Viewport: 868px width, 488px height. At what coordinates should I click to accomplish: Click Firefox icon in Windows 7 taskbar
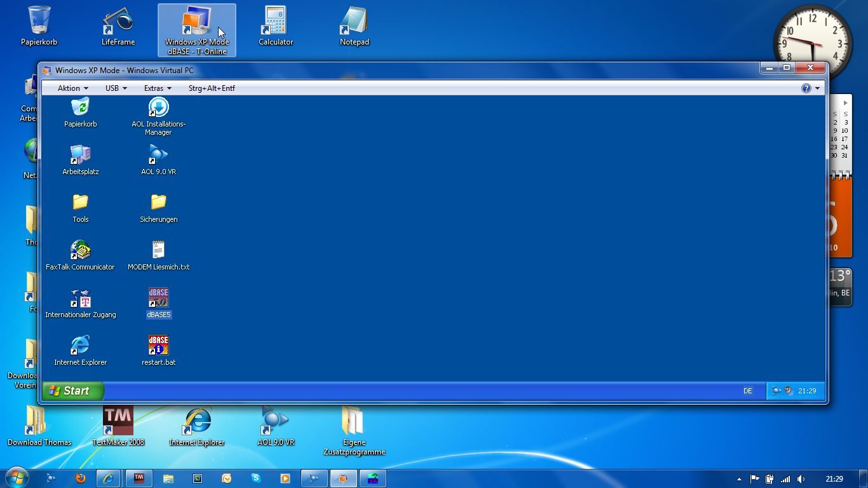click(x=81, y=478)
